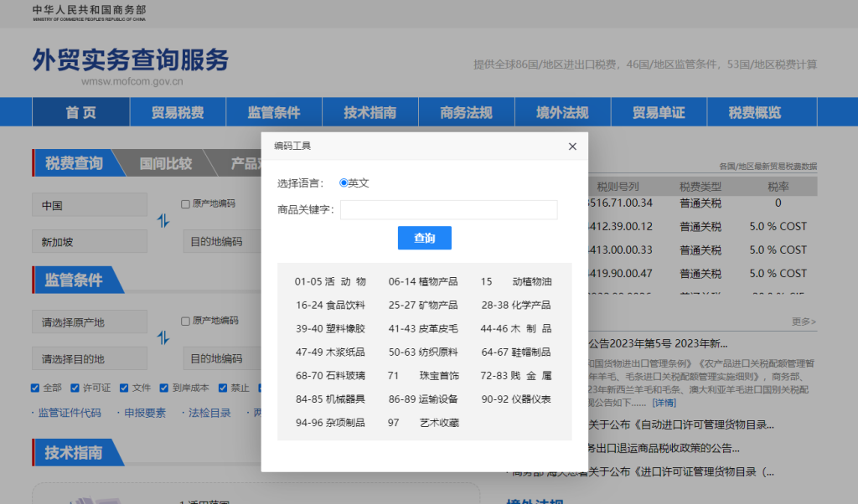Image resolution: width=858 pixels, height=504 pixels.
Task: Choose category 47-49 木浆纸品
Action: coord(330,352)
